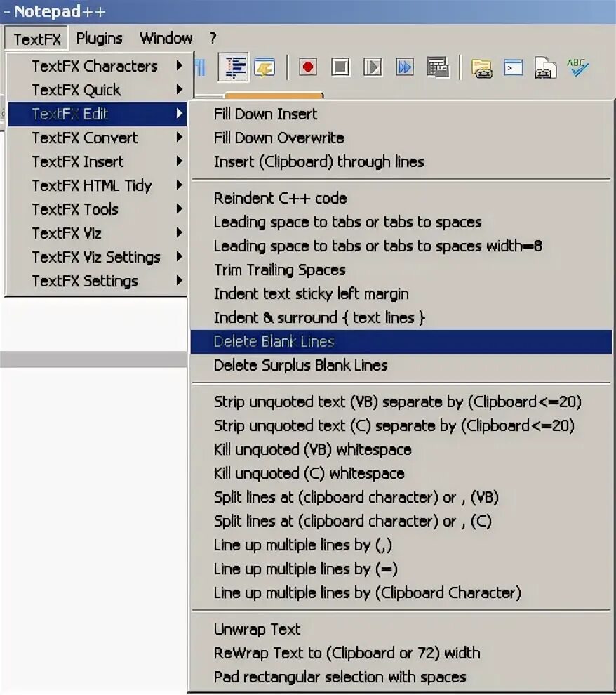The height and width of the screenshot is (695, 616).
Task: Choose Fill Down Overwrite
Action: pyautogui.click(x=401, y=138)
